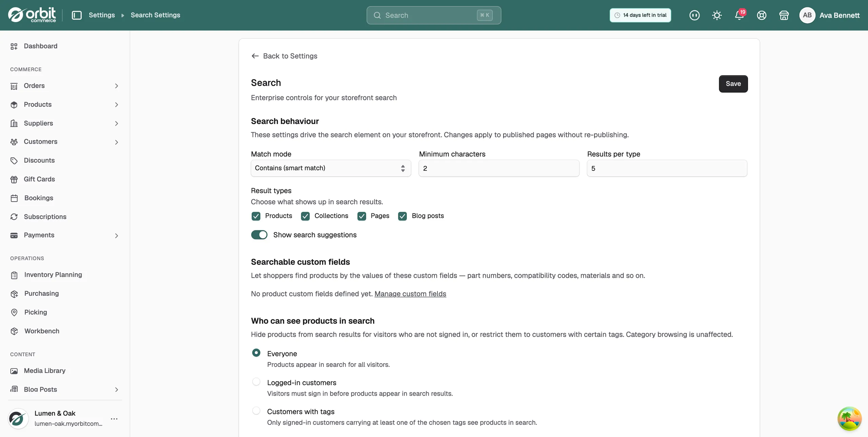Toggle Show search suggestions switch
Image resolution: width=868 pixels, height=437 pixels.
point(259,235)
